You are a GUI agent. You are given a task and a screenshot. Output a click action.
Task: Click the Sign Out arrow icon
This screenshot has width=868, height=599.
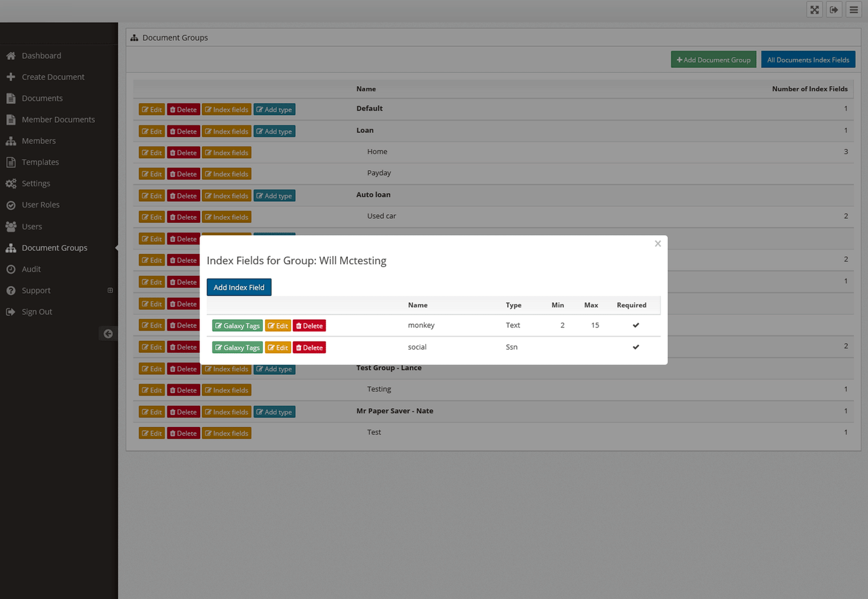pyautogui.click(x=11, y=312)
